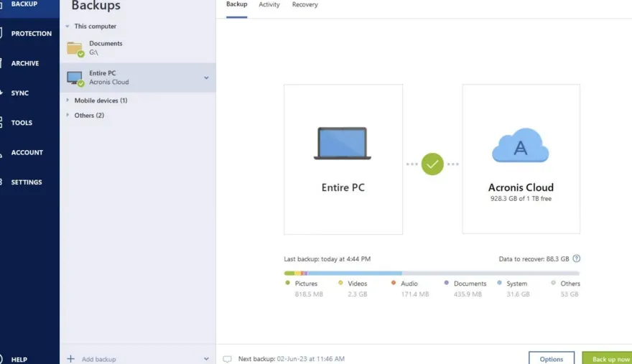Open the Data to recover help icon
The image size is (632, 364).
tap(577, 258)
